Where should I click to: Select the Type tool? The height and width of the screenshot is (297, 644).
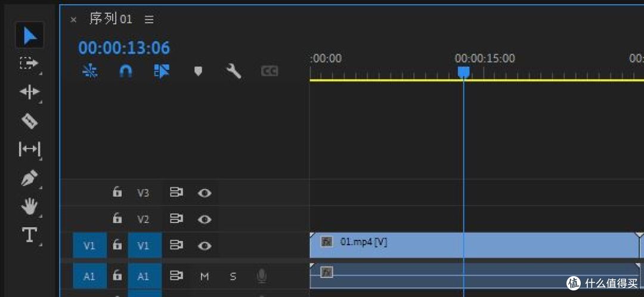pyautogui.click(x=30, y=234)
